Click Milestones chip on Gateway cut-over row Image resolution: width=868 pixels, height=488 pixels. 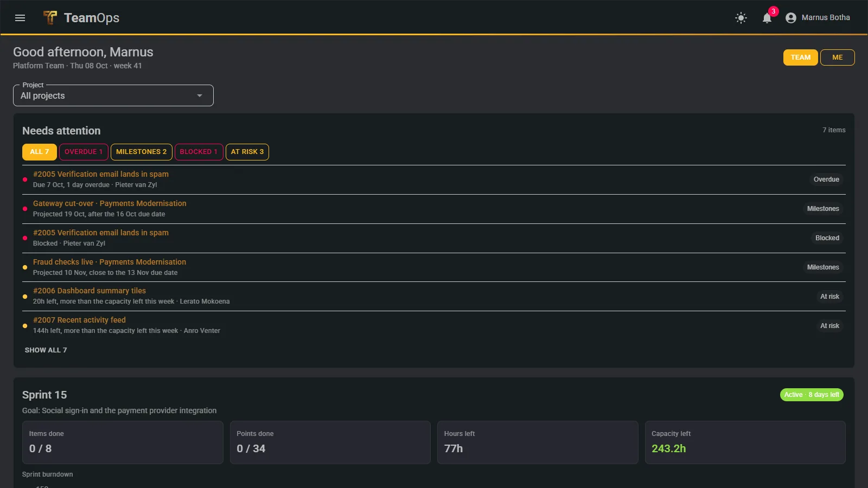823,209
